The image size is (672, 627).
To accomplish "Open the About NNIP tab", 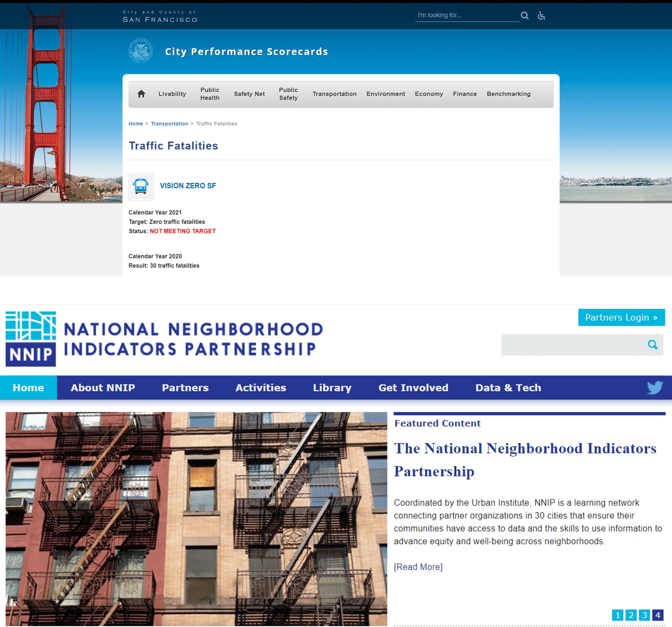I will click(x=103, y=387).
